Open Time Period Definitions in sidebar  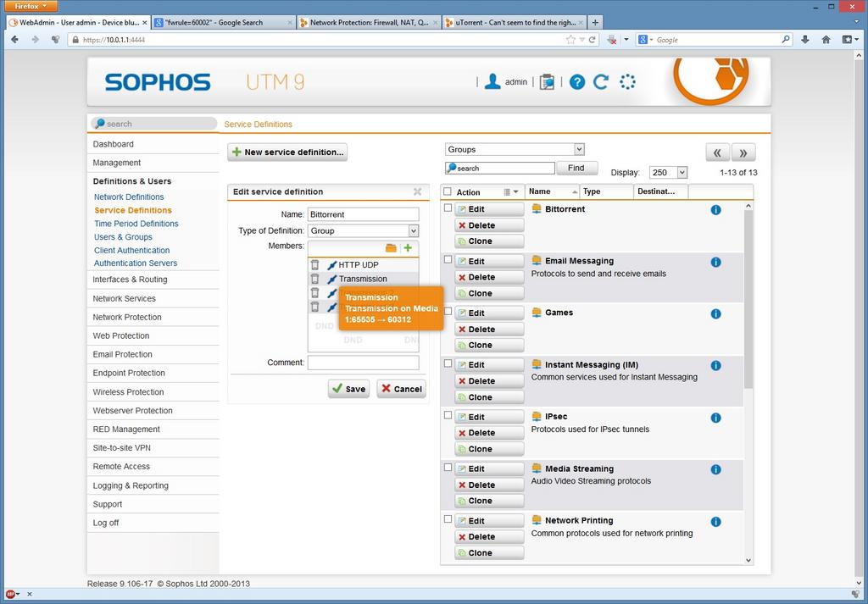point(136,224)
